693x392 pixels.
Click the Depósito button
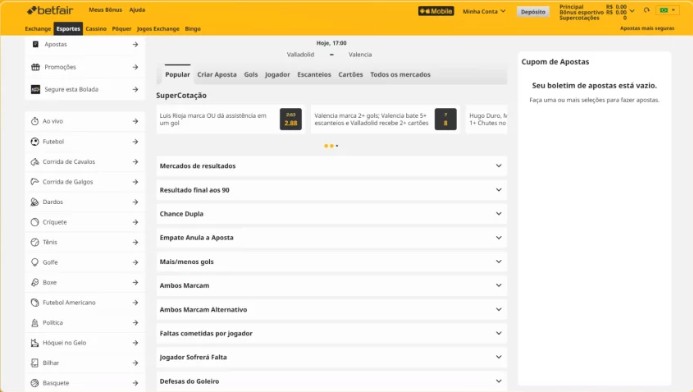(x=533, y=12)
